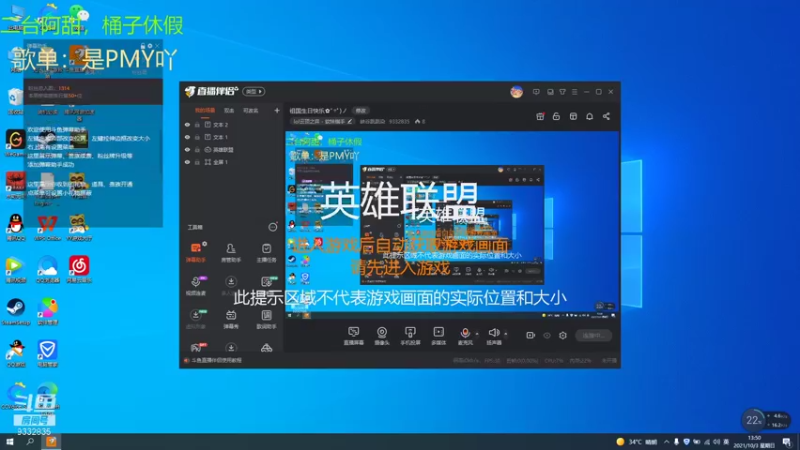Select the 英雄联盟 source row
This screenshot has height=450, width=800.
(x=232, y=150)
